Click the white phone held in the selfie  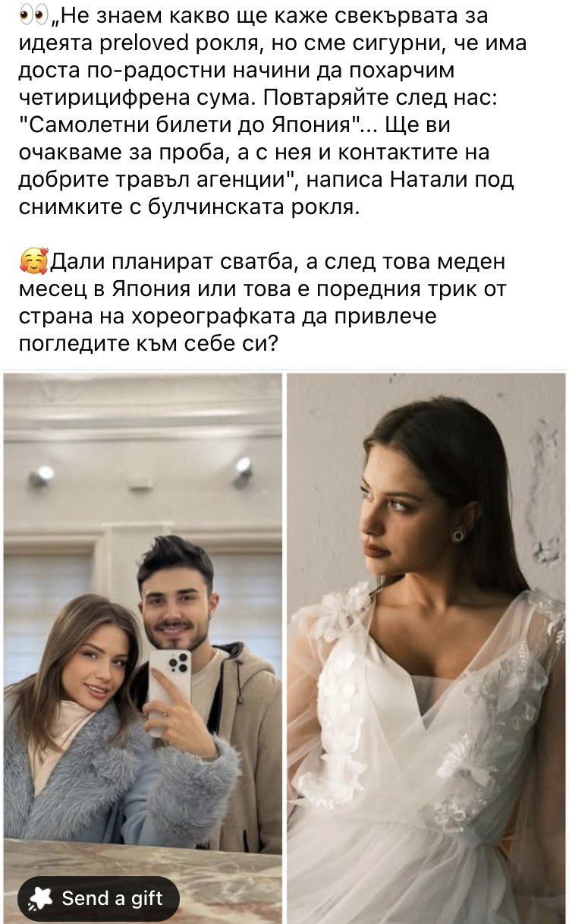point(168,685)
